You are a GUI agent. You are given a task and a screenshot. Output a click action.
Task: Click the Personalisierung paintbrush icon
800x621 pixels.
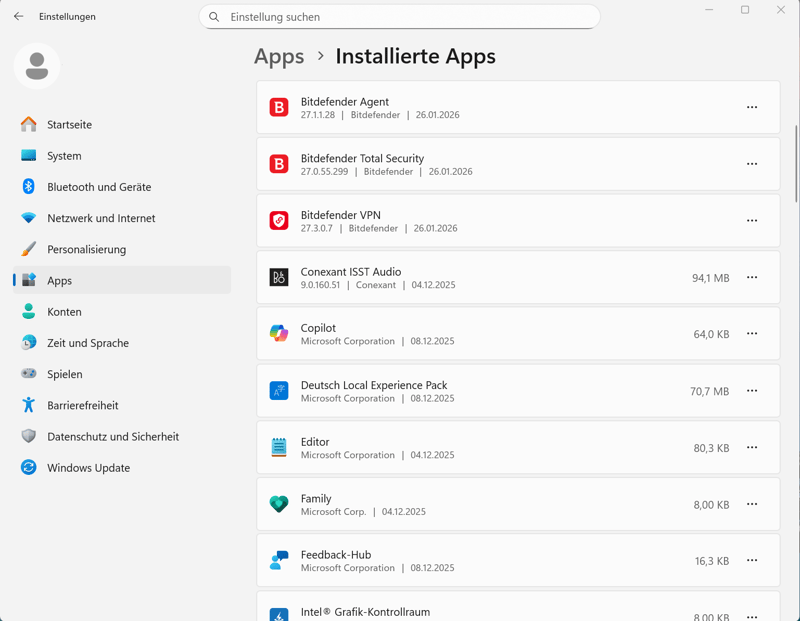[29, 249]
